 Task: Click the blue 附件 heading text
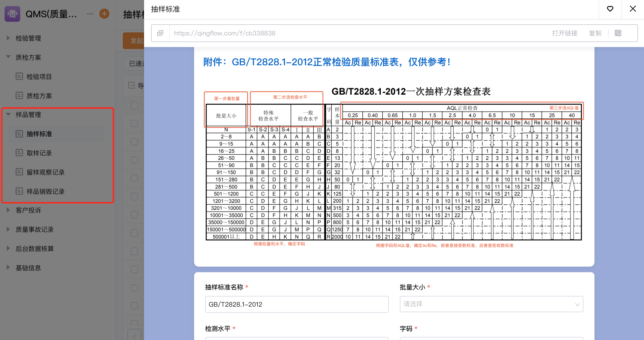coord(327,62)
